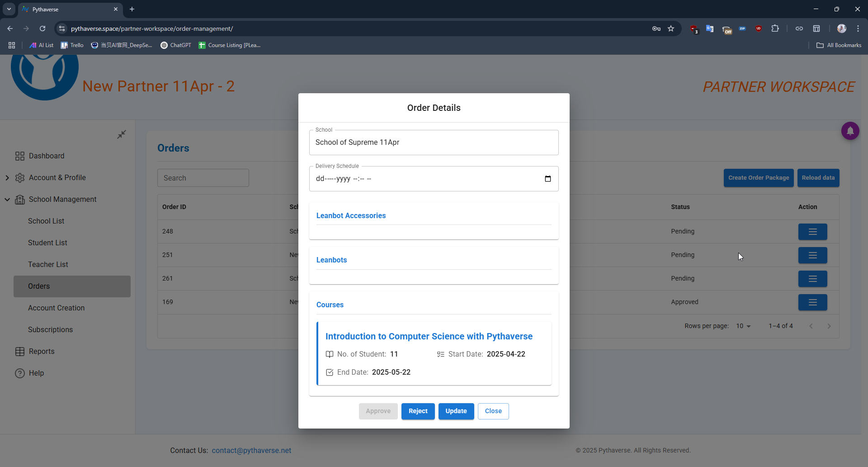Open Subscriptions in sidebar
The image size is (868, 467).
[50, 330]
